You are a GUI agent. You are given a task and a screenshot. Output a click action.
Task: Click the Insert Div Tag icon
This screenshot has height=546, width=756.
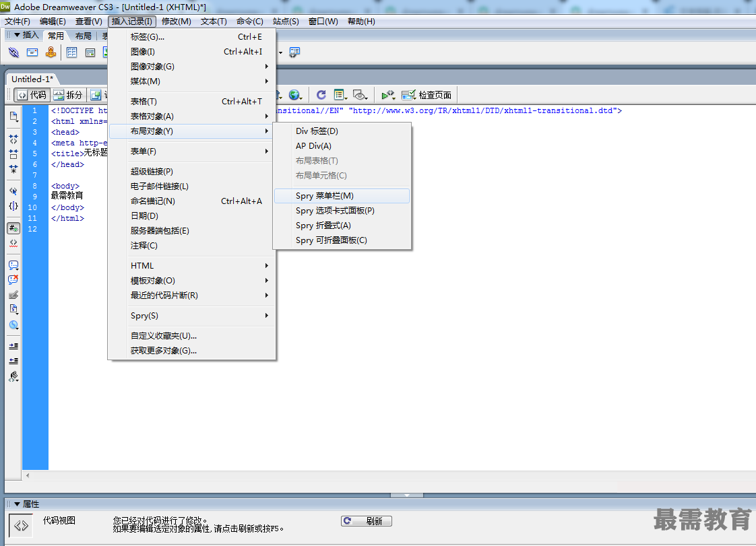tap(90, 52)
